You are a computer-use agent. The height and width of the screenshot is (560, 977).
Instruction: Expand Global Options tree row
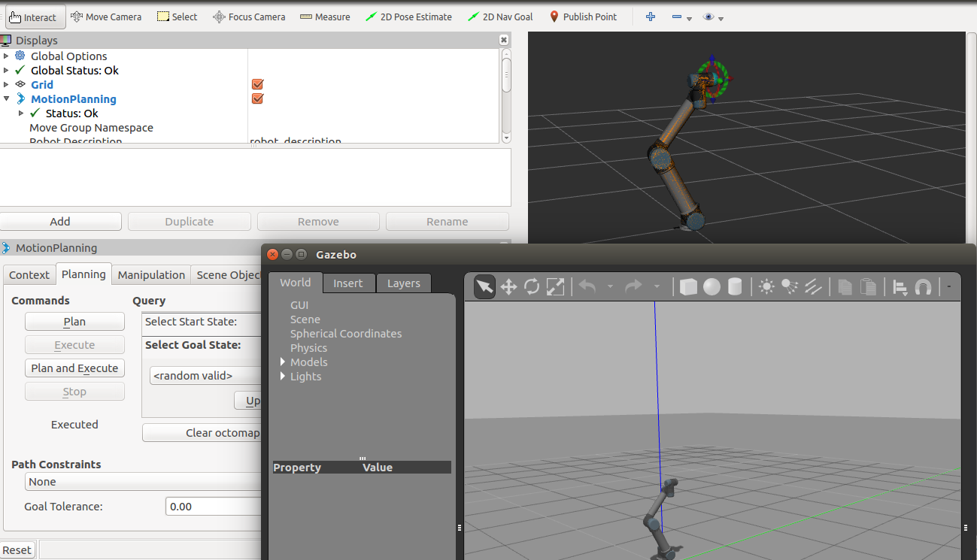click(6, 56)
